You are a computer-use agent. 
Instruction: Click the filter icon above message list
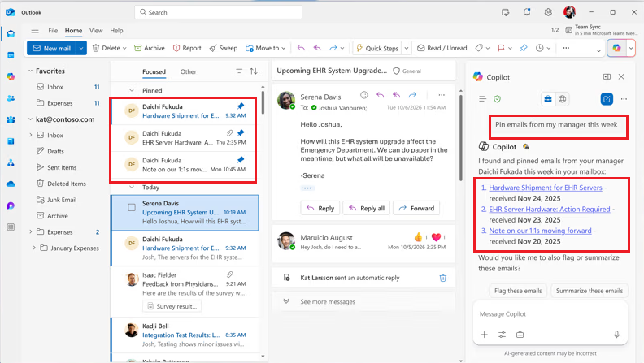coord(239,71)
